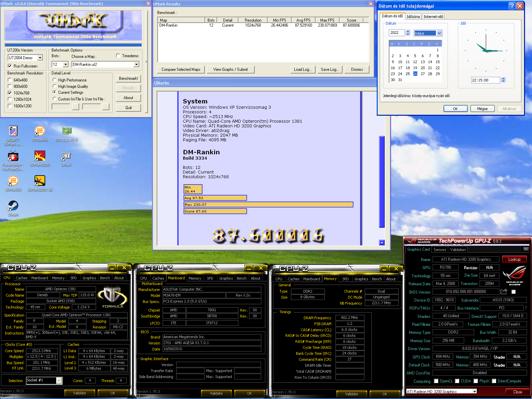Click the Quit button in UMark
Image resolution: width=532 pixels, height=399 pixels.
pos(128,108)
